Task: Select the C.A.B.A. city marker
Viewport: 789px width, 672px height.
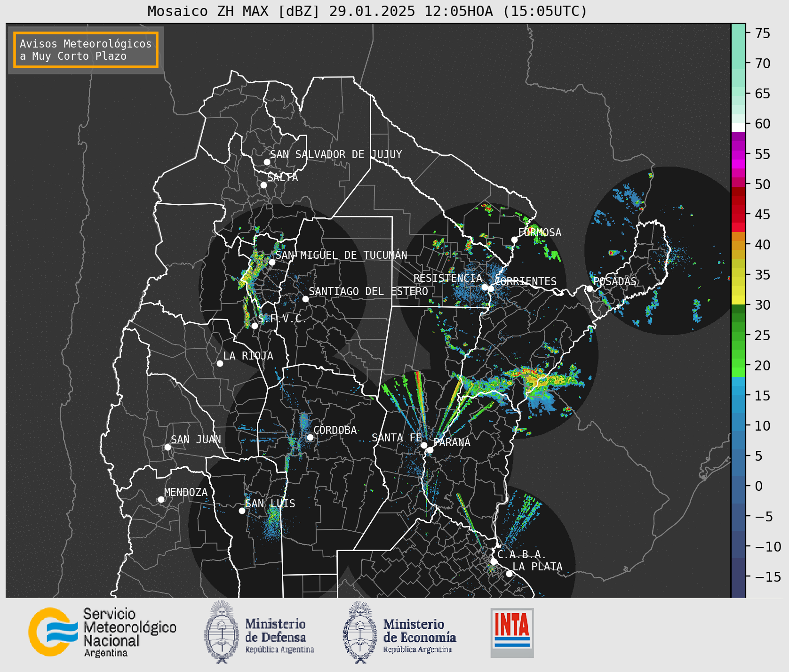Action: coord(494,561)
